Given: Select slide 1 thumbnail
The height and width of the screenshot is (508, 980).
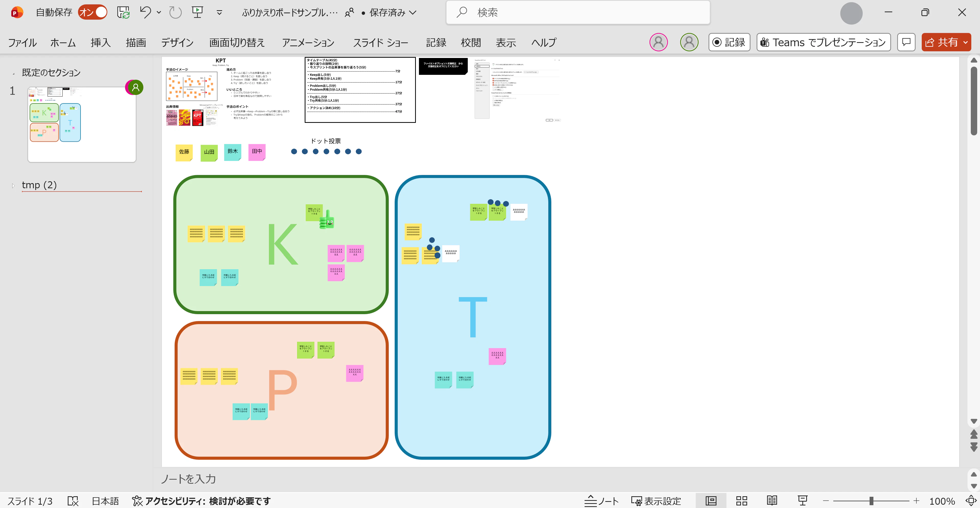Looking at the screenshot, I should [x=82, y=124].
